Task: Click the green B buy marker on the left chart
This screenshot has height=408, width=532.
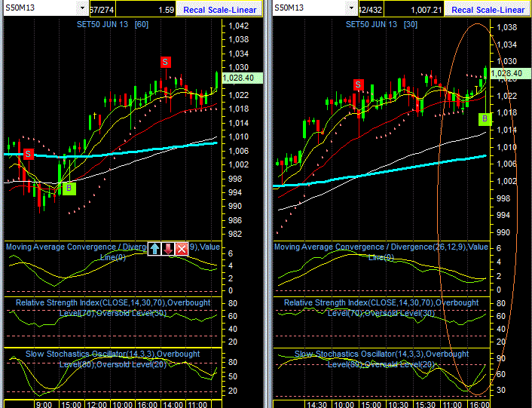Action: click(69, 188)
